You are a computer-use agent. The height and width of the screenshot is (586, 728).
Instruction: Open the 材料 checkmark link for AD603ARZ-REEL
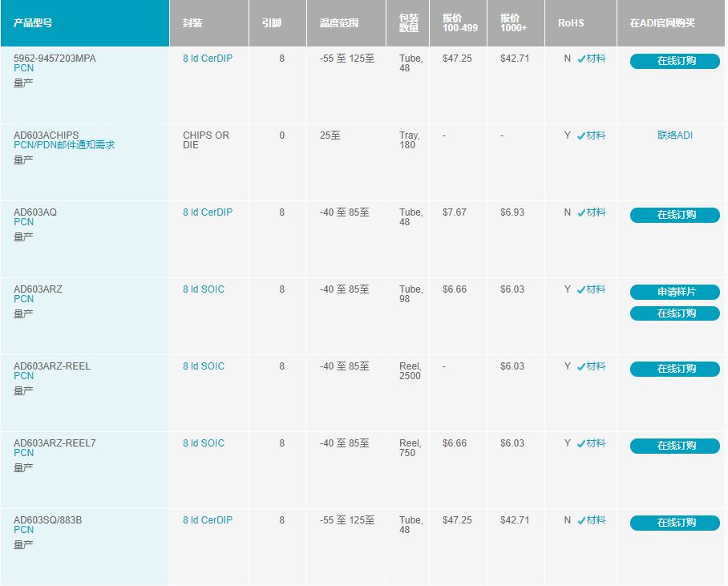(592, 366)
